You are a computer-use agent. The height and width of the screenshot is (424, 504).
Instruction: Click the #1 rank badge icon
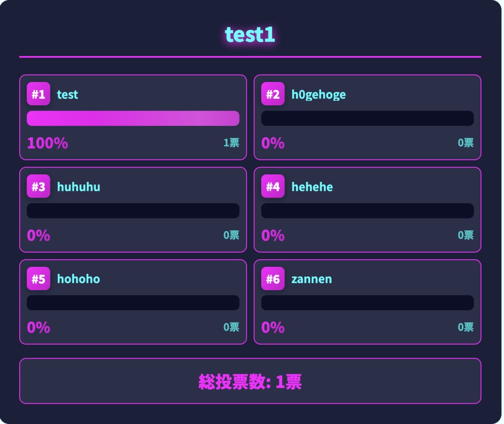[38, 94]
